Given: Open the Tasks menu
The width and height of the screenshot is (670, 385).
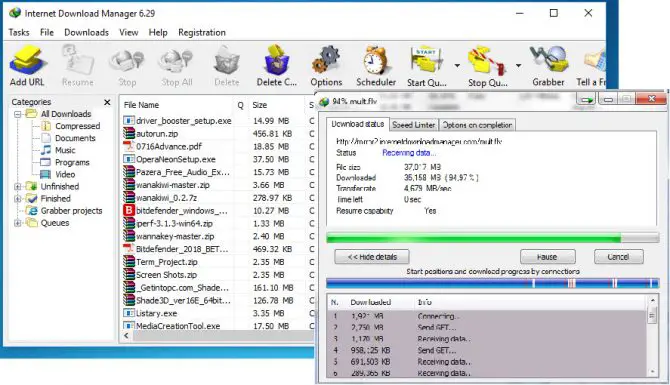Looking at the screenshot, I should pos(19,32).
